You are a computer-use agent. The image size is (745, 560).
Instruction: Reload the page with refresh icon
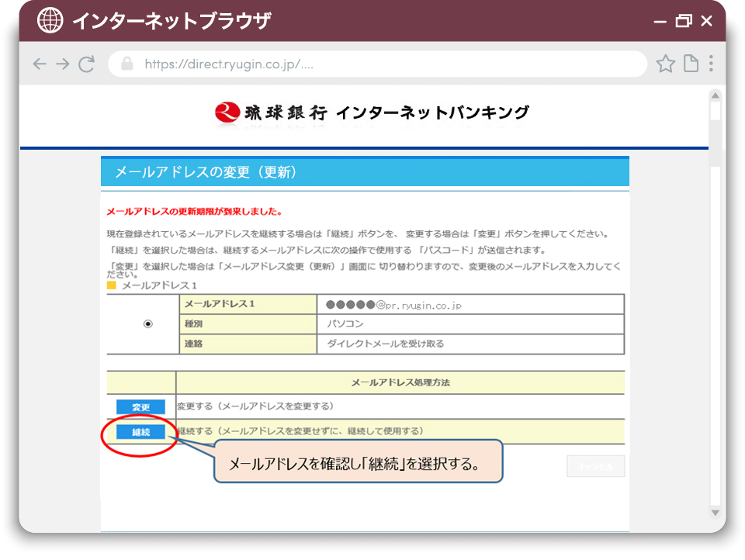[86, 64]
